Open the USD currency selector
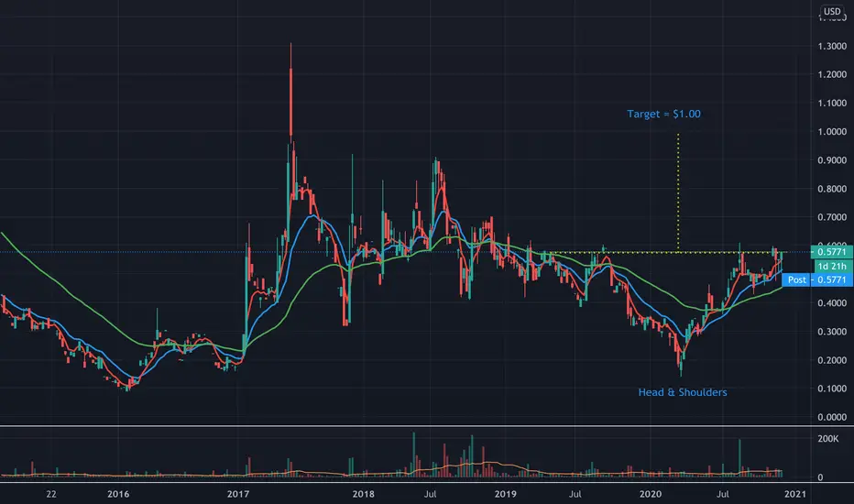 click(831, 11)
